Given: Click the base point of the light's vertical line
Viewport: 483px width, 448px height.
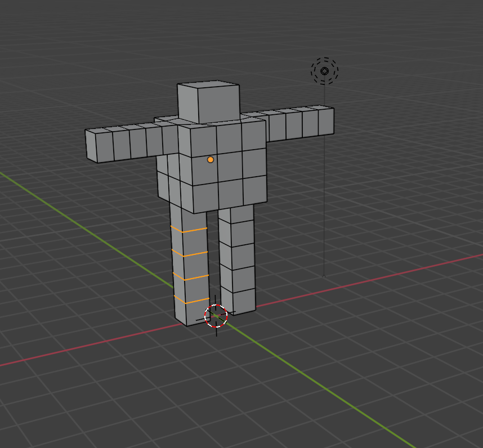Looking at the screenshot, I should click(x=324, y=276).
